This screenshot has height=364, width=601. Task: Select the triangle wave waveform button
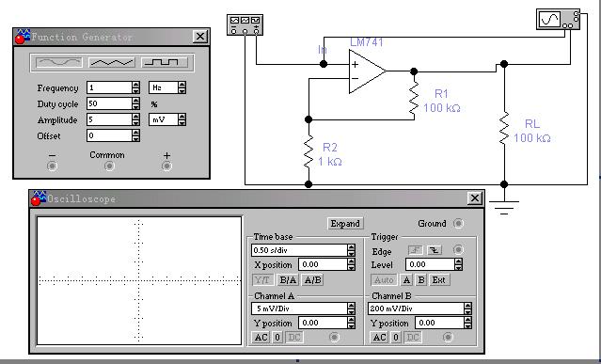[x=112, y=62]
